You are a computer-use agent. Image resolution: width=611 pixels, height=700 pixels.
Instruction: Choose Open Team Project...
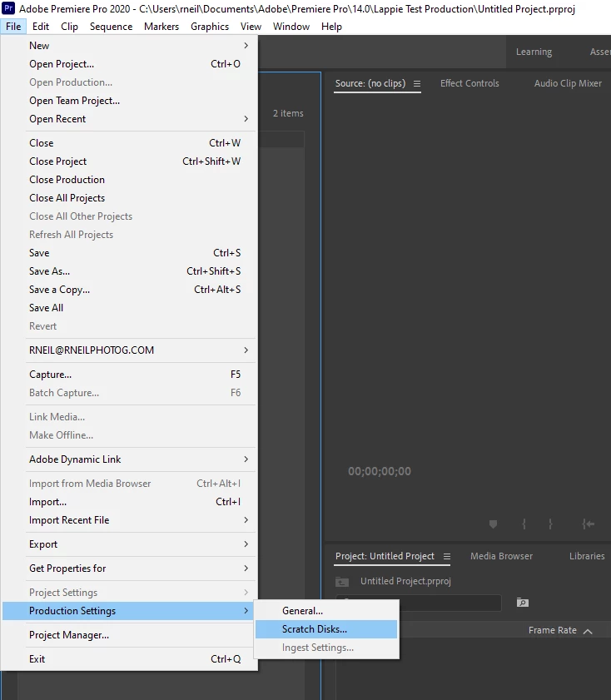coord(129,101)
